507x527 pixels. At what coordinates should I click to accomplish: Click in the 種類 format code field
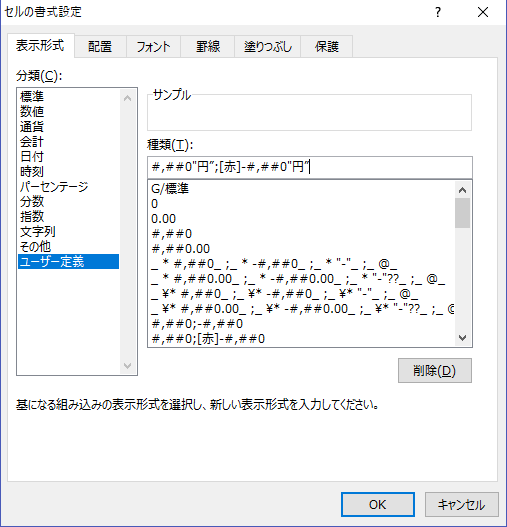(310, 167)
